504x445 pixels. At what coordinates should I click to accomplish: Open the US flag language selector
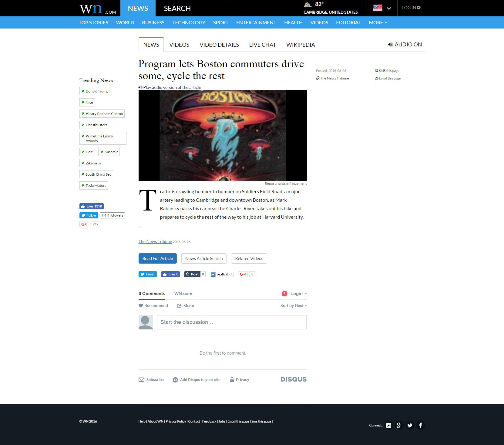[382, 8]
